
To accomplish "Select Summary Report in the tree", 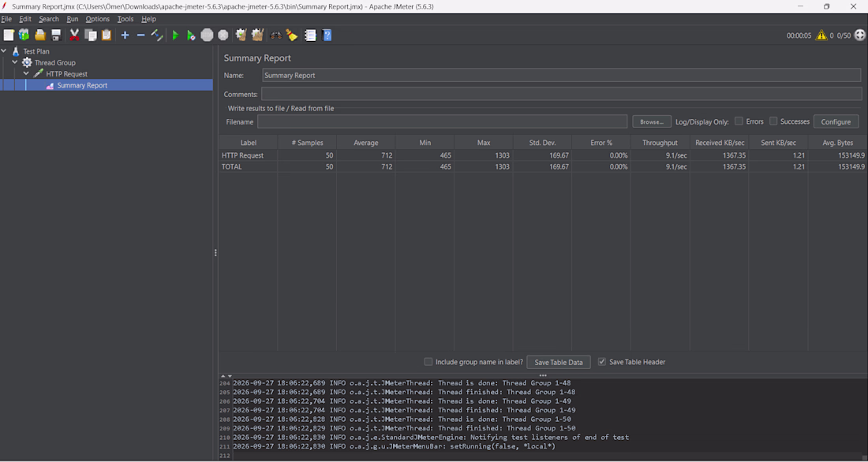I will coord(82,85).
